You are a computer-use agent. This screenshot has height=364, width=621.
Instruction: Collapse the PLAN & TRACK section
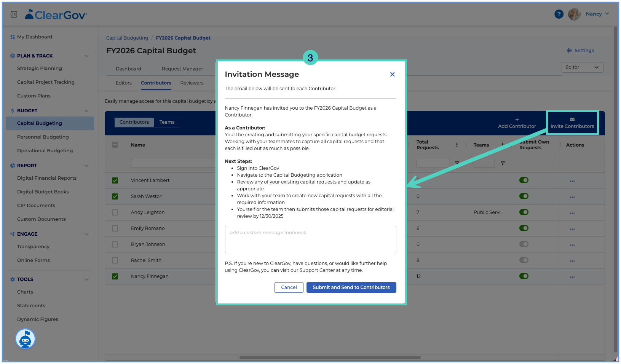coord(86,56)
